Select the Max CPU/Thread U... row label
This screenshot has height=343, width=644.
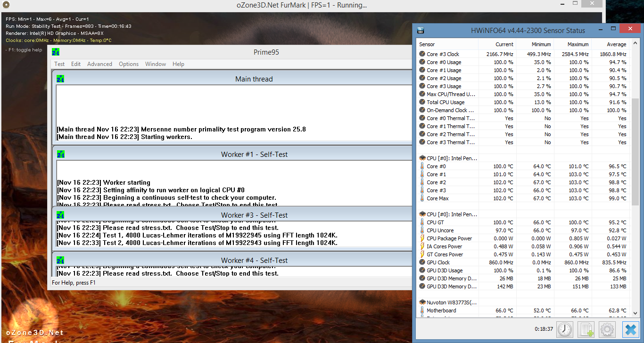(x=451, y=94)
